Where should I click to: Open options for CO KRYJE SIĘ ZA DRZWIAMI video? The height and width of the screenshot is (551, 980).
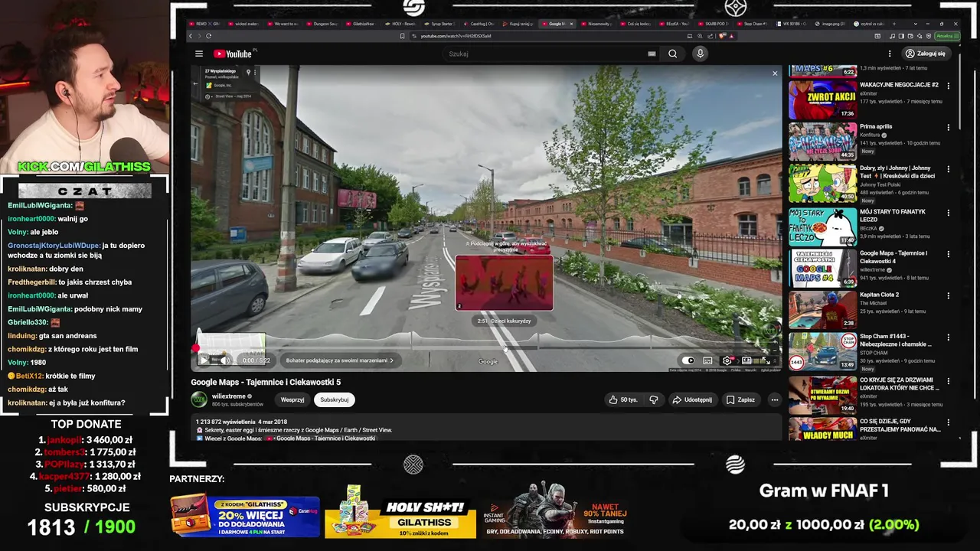tap(948, 380)
